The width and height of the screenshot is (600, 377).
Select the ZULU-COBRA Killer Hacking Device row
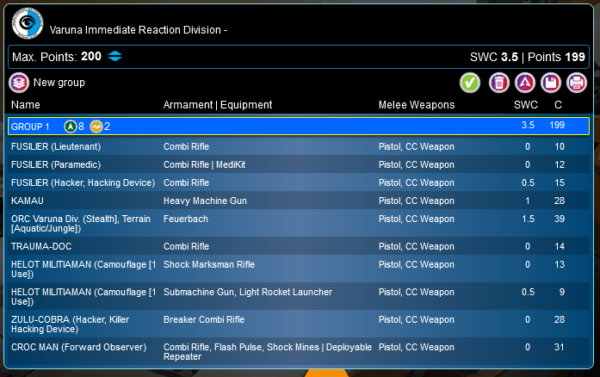point(298,324)
